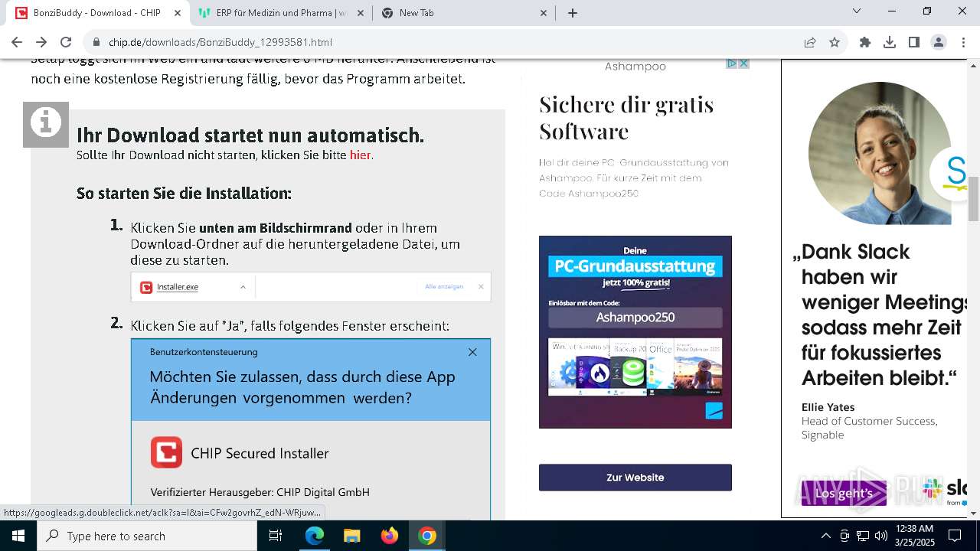Click the gray info icon
980x551 pixels.
[x=46, y=124]
